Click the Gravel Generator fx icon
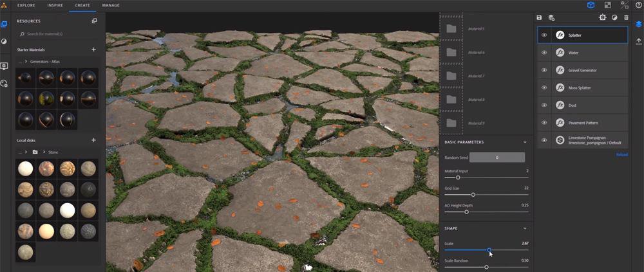 (560, 70)
